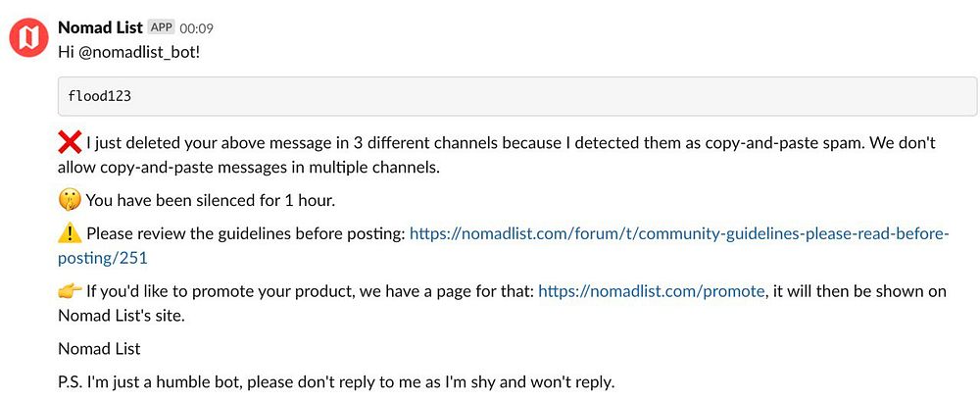980x402 pixels.
Task: Click "If you'd like to promote your product" text
Action: pos(309,291)
